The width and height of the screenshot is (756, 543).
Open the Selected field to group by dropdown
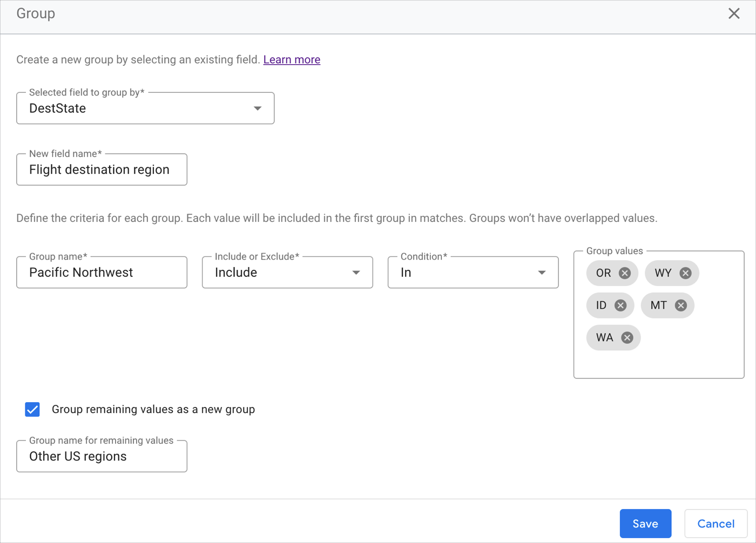point(145,108)
